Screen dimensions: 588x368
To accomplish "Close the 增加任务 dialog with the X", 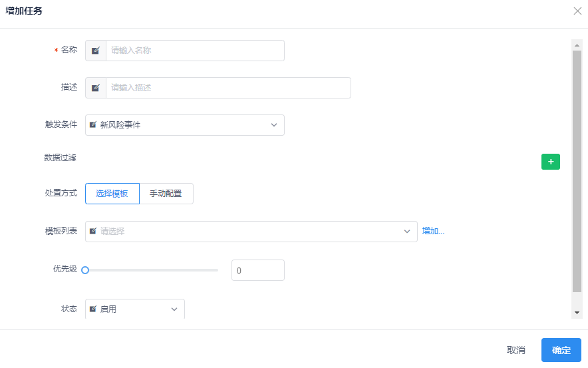I will coord(577,11).
